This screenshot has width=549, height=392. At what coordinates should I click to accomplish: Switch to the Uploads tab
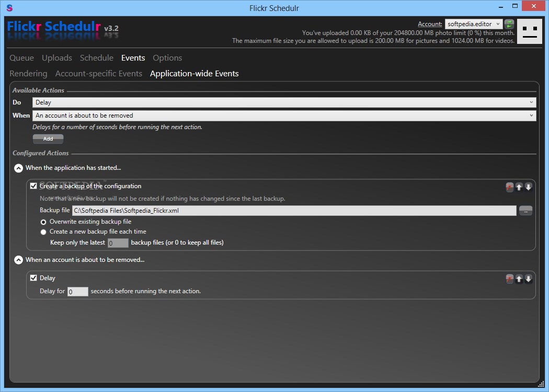tap(57, 57)
